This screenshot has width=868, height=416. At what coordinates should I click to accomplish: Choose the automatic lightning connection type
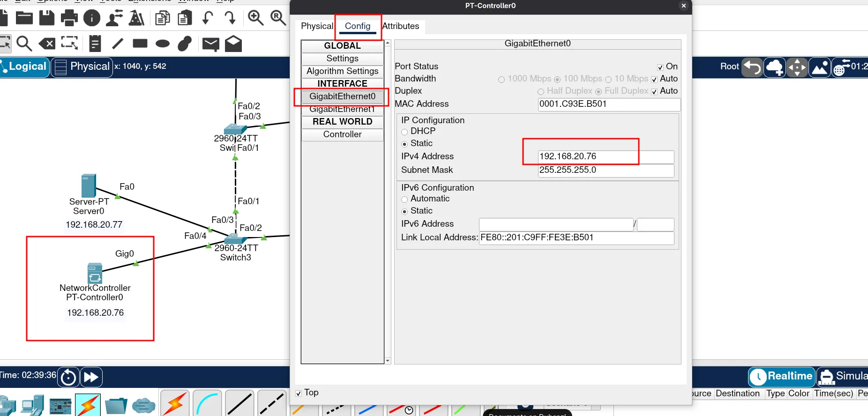click(175, 403)
